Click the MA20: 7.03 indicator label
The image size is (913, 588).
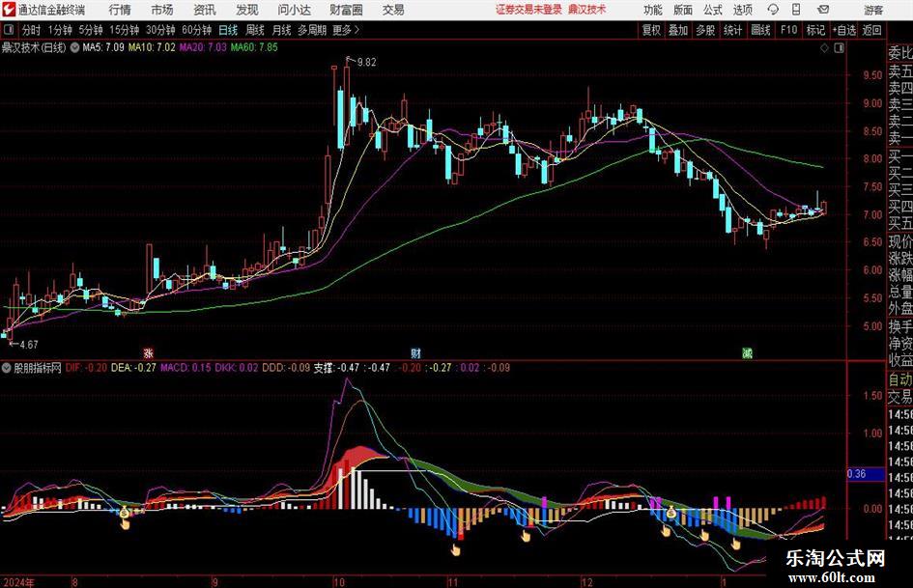(x=203, y=47)
